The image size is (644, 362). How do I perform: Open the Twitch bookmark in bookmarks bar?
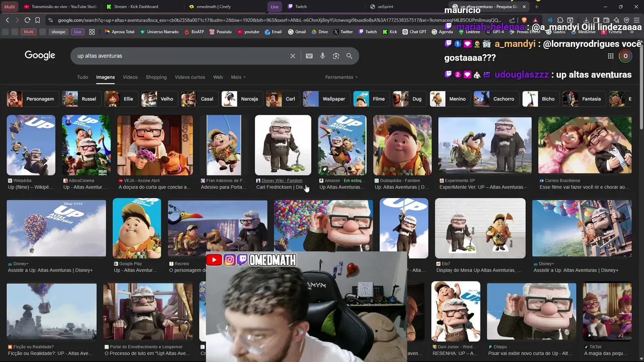pyautogui.click(x=367, y=32)
